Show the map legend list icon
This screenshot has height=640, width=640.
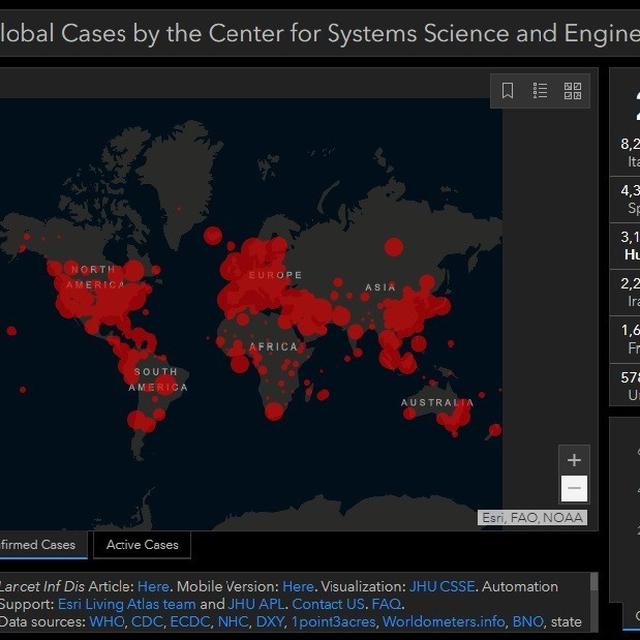point(540,91)
